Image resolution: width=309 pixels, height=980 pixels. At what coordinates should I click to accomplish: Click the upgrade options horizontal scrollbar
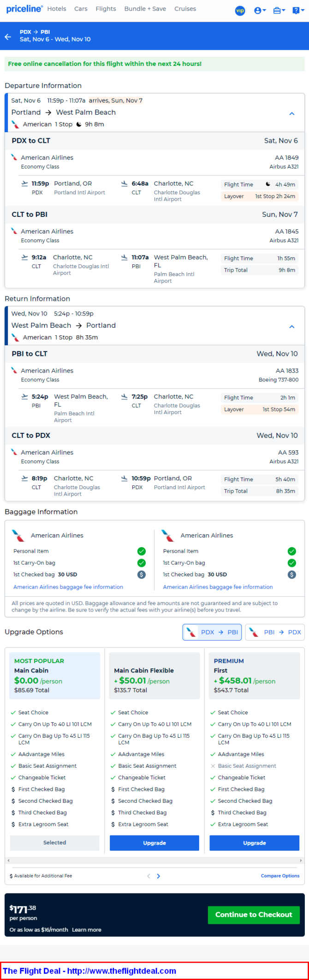[x=154, y=860]
